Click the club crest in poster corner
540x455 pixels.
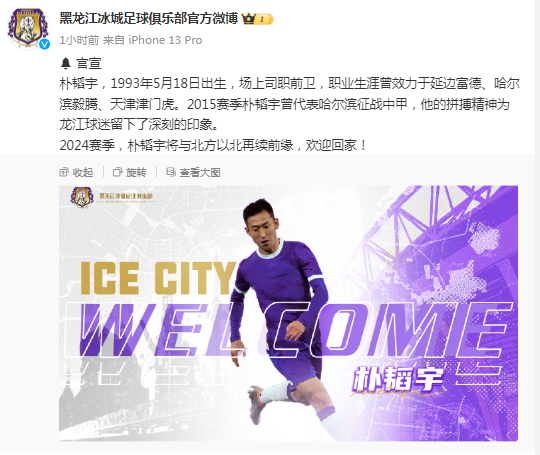[82, 197]
